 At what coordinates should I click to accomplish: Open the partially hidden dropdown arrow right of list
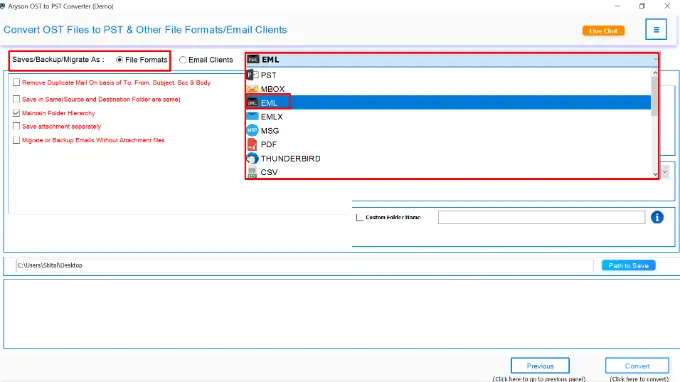[665, 172]
